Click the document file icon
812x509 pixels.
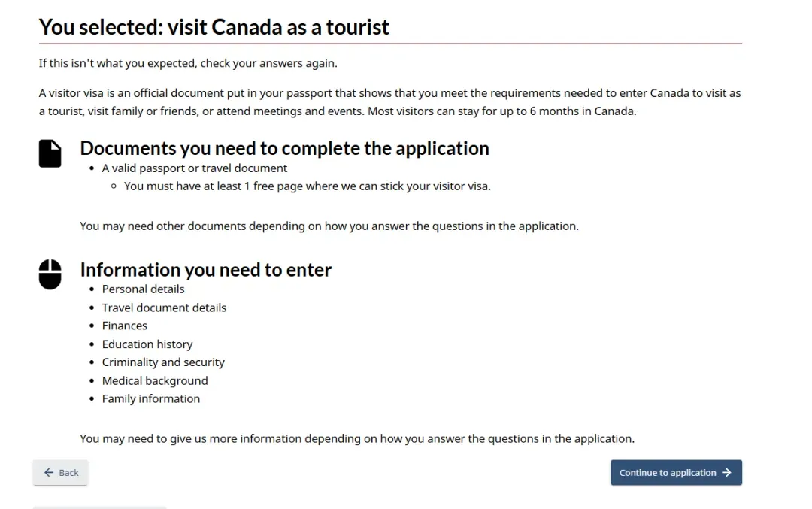50,153
